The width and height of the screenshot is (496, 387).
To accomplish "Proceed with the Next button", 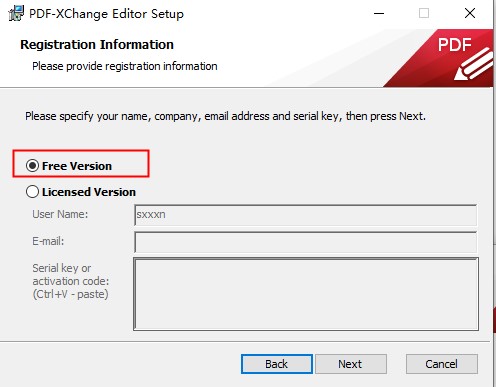I will (351, 364).
